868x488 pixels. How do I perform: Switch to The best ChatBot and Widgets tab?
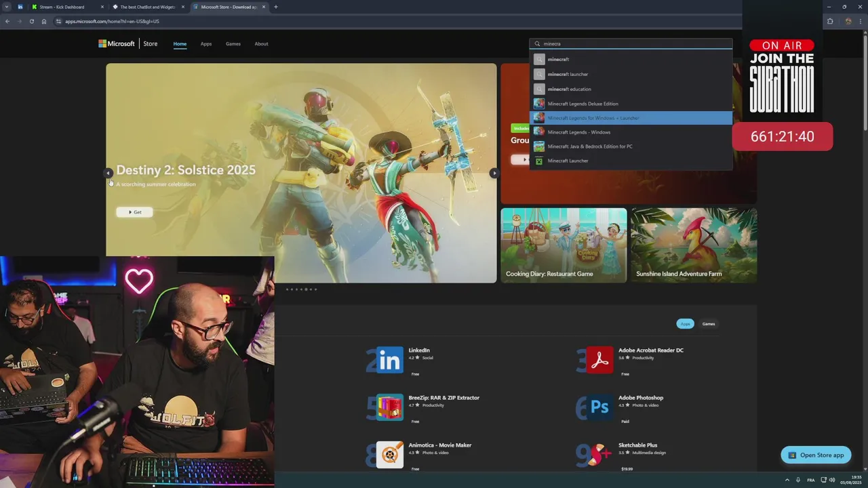[x=147, y=7]
